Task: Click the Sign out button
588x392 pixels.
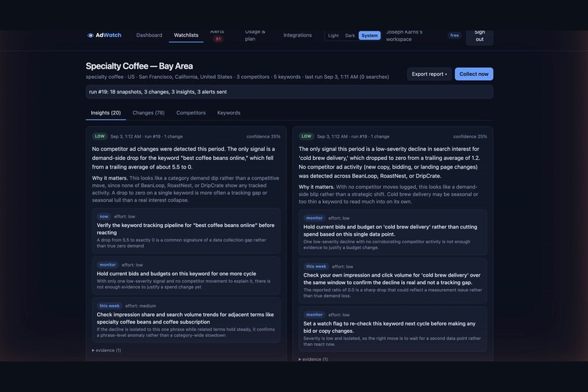Action: (x=479, y=36)
